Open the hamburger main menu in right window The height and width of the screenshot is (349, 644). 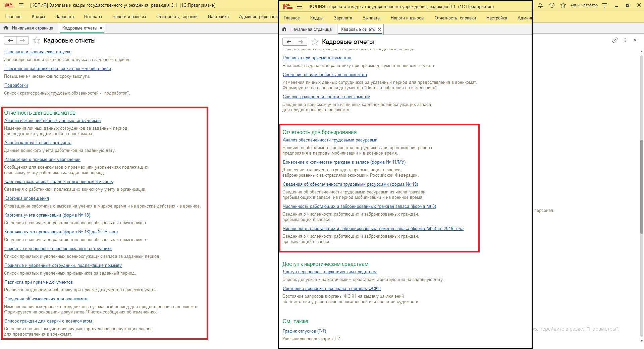point(300,7)
